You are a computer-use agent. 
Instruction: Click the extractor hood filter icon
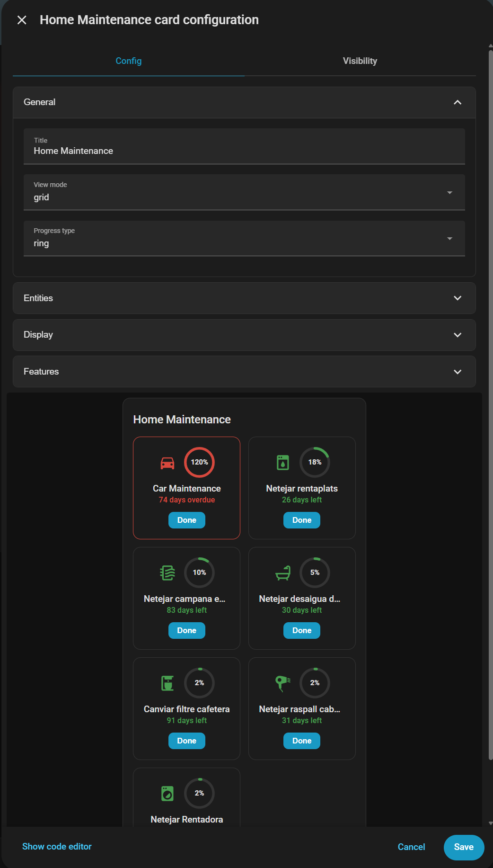tap(167, 573)
